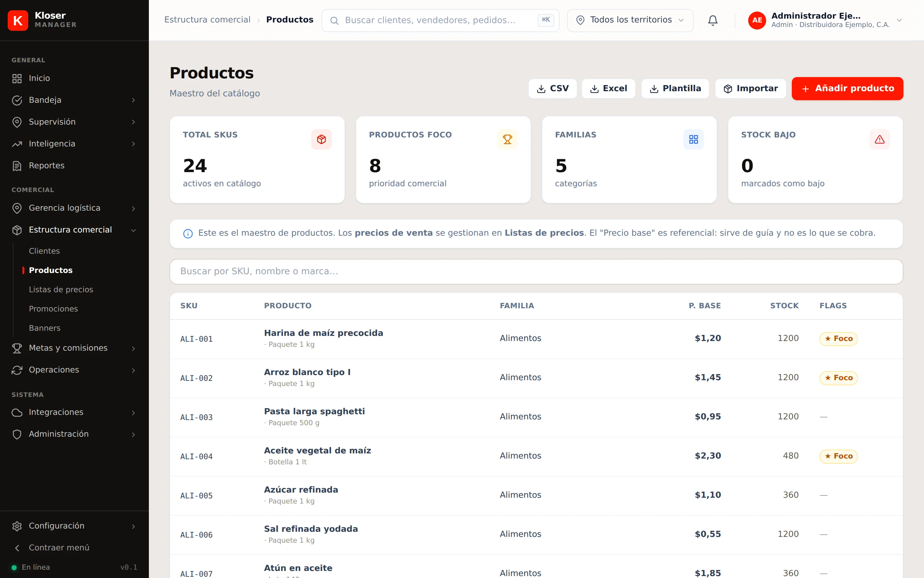Collapse the Estructura comercial section
Screen dimensions: 924x578
(x=74, y=230)
